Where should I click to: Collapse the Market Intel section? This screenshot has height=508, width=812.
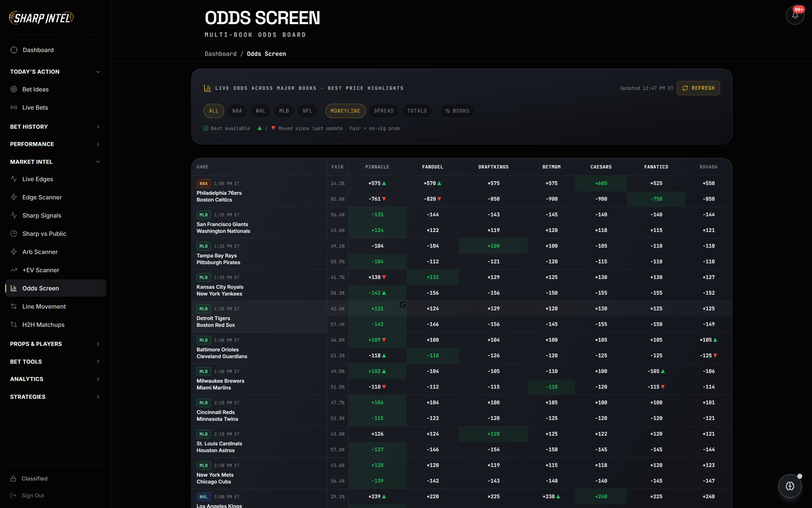point(55,162)
